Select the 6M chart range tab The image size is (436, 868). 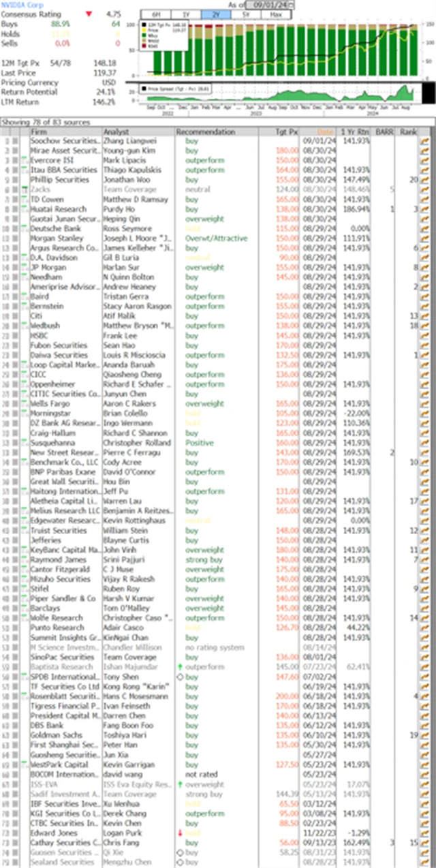(x=156, y=14)
